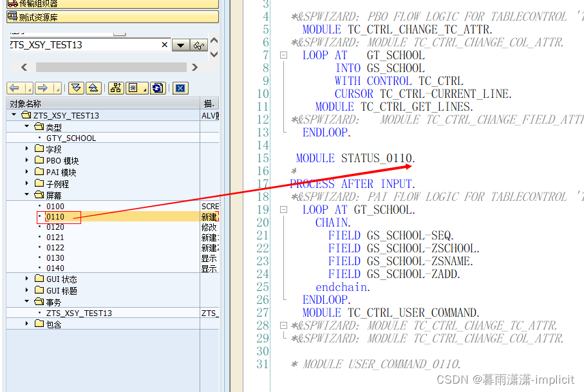Select screen 0130 in the tree
Screen dimensions: 584x392
click(55, 258)
